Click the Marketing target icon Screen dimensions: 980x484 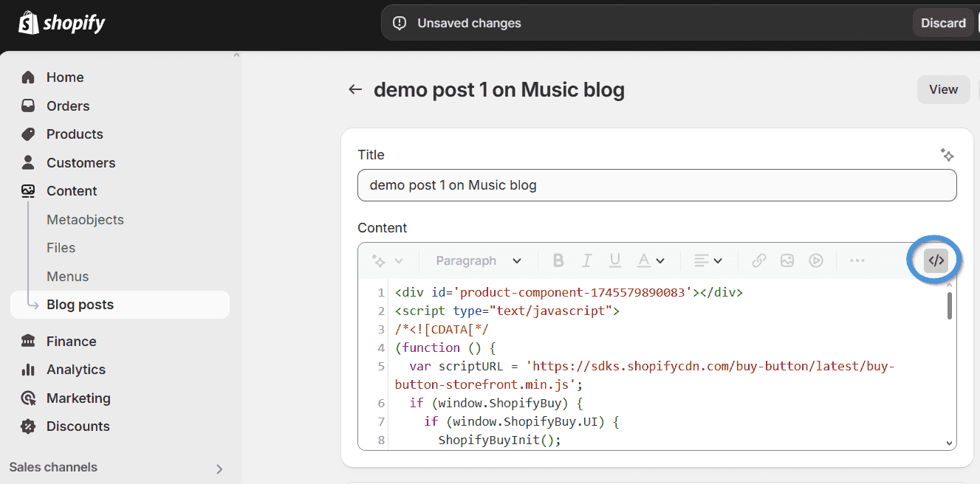[28, 398]
